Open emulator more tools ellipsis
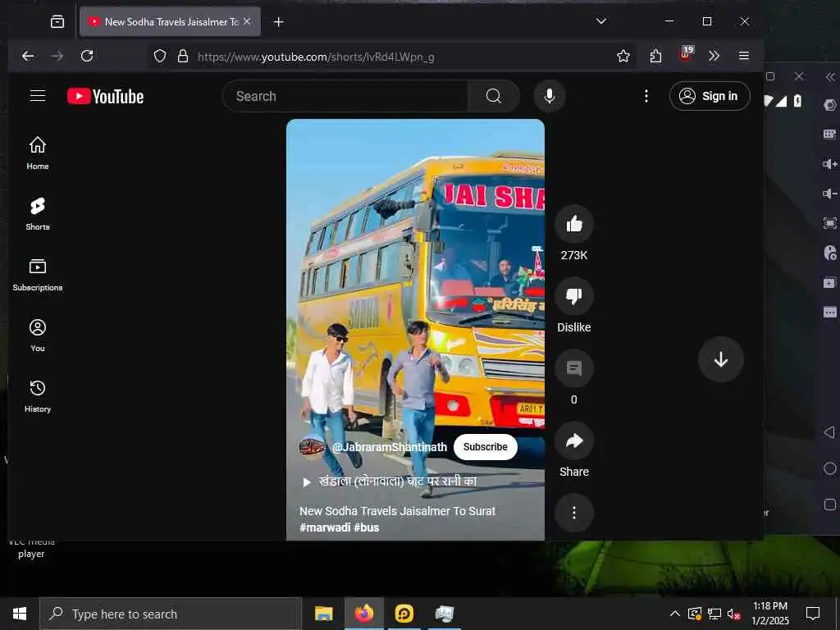840x630 pixels. [830, 313]
